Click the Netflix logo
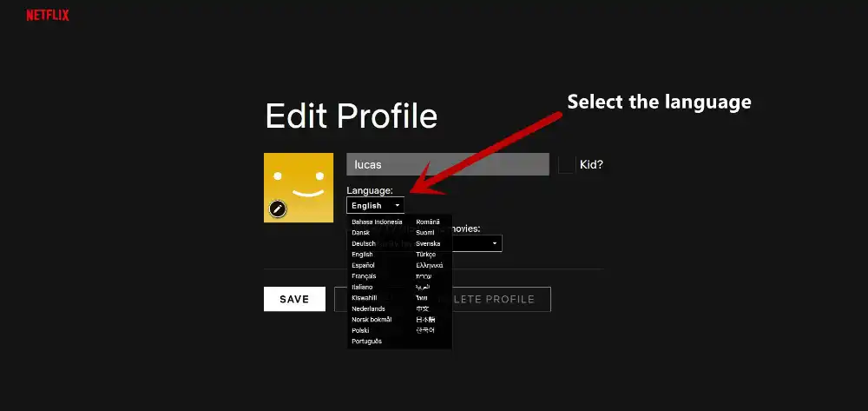Screen dimensions: 868x411 click(x=48, y=16)
